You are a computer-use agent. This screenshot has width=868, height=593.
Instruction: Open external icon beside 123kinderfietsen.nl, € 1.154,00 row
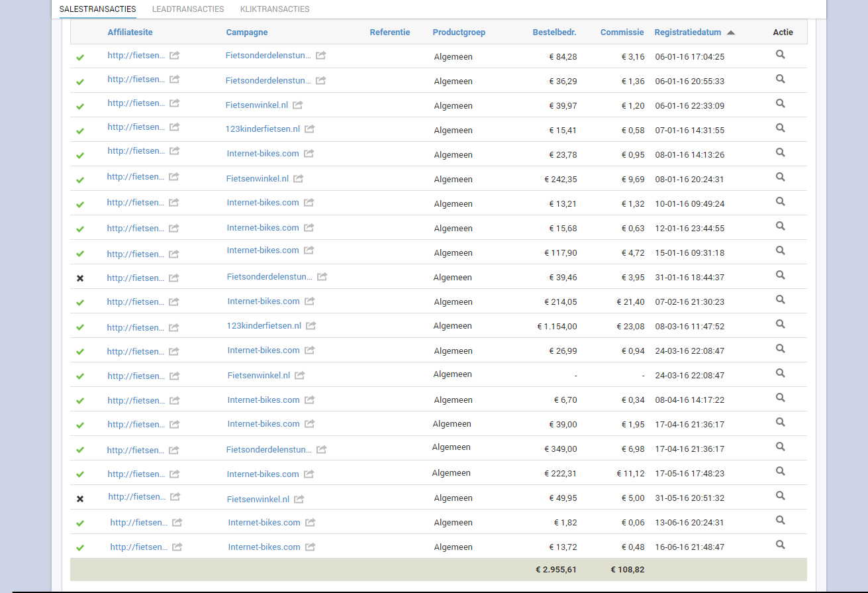coord(311,325)
